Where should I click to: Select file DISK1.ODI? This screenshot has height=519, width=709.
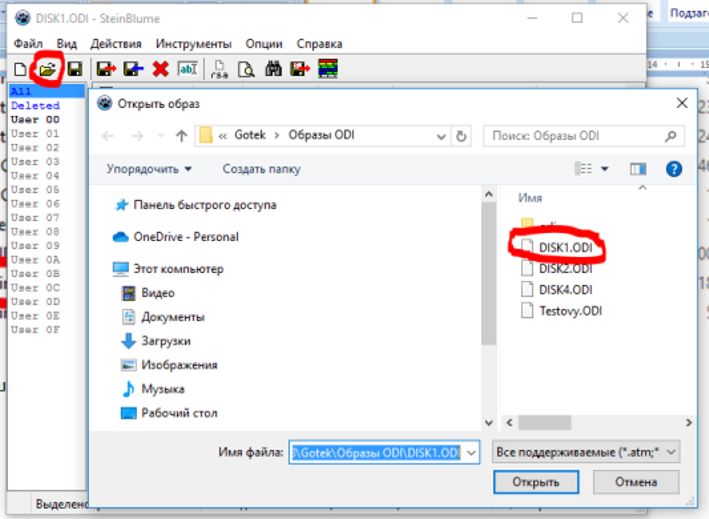pos(557,247)
